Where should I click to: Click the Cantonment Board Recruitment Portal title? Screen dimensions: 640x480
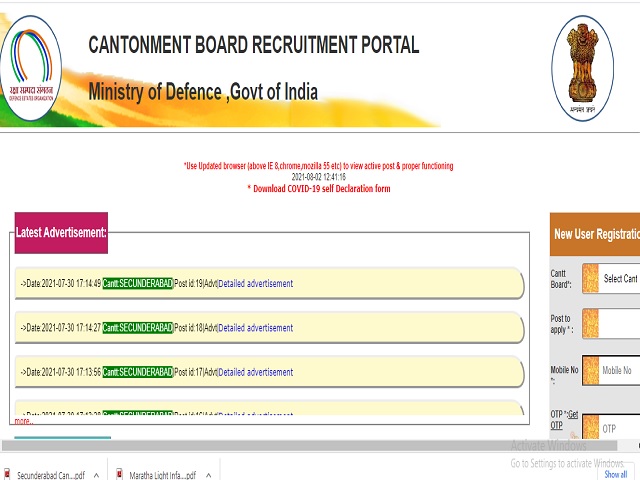point(254,45)
